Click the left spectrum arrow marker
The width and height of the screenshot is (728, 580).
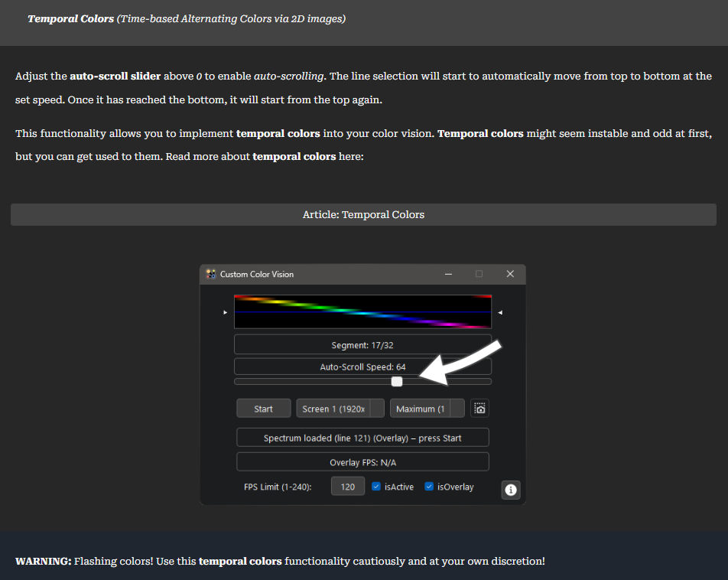(x=225, y=312)
